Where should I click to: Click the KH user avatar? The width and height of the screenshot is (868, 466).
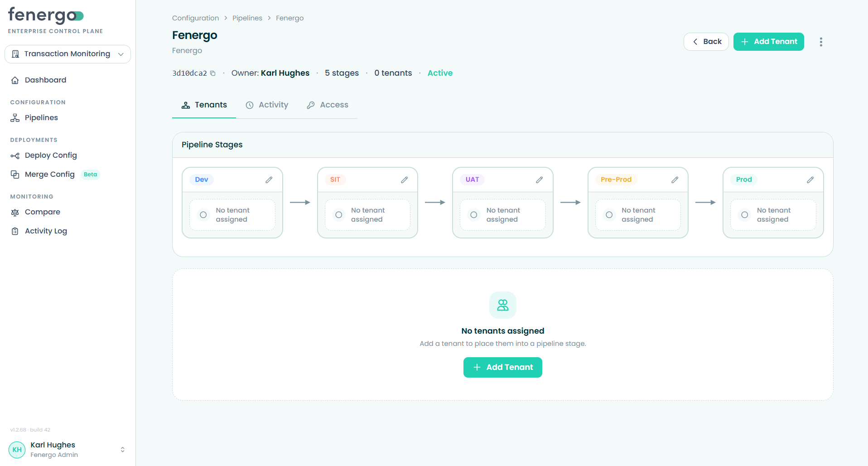(17, 450)
